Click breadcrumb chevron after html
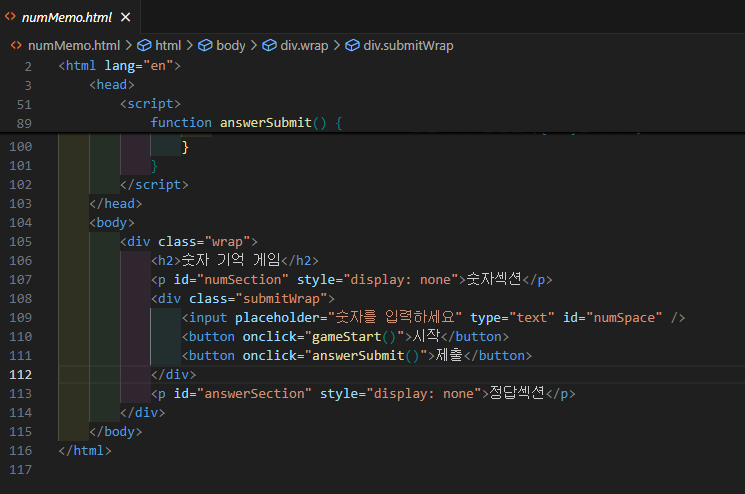Viewport: 745px width, 494px height. (x=189, y=45)
